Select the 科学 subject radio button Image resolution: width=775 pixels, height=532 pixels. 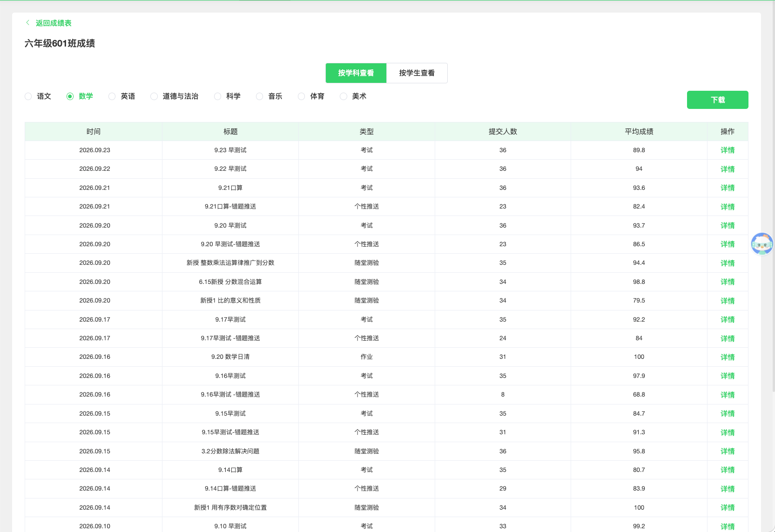[218, 96]
